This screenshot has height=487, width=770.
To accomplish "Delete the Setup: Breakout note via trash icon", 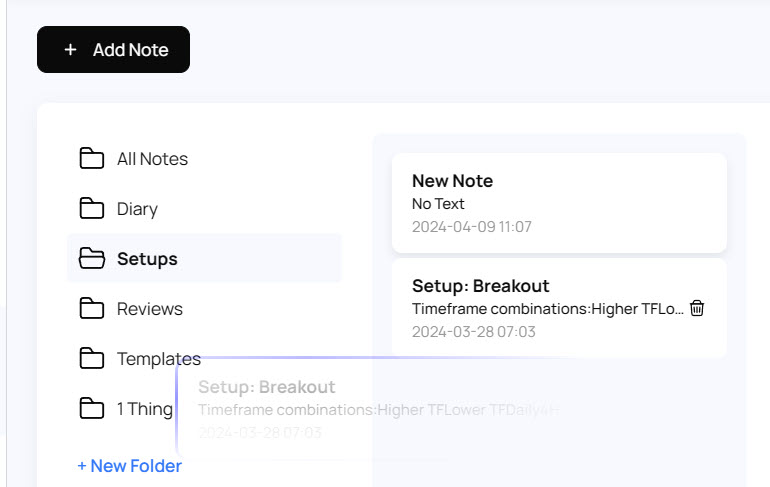I will pos(698,308).
